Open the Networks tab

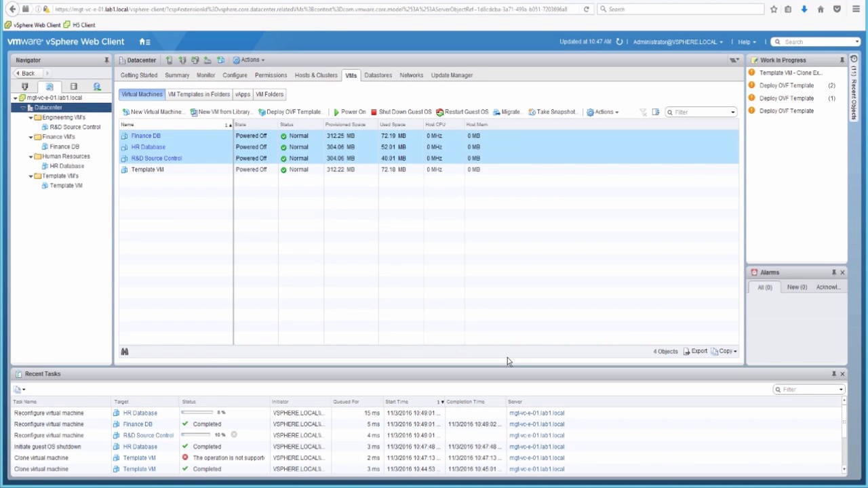click(x=412, y=75)
